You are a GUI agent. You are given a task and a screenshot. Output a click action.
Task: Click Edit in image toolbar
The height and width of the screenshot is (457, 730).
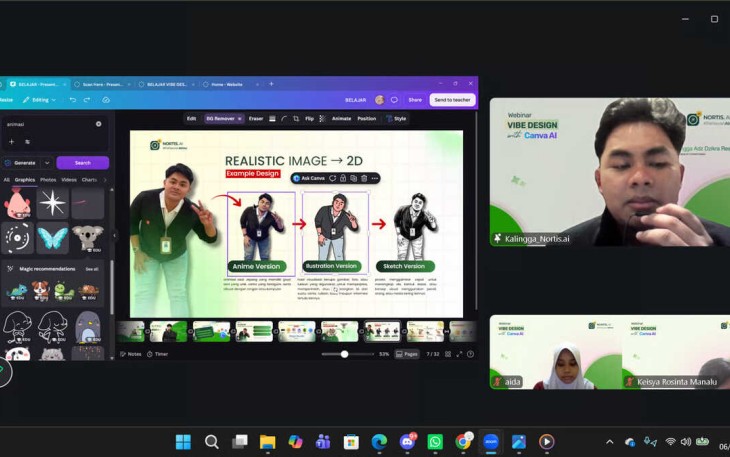click(x=191, y=119)
